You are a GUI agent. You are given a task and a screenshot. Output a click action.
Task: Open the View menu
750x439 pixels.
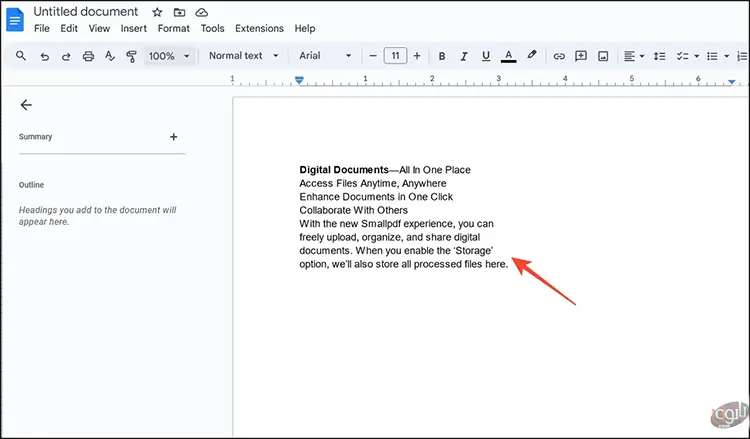[x=99, y=28]
